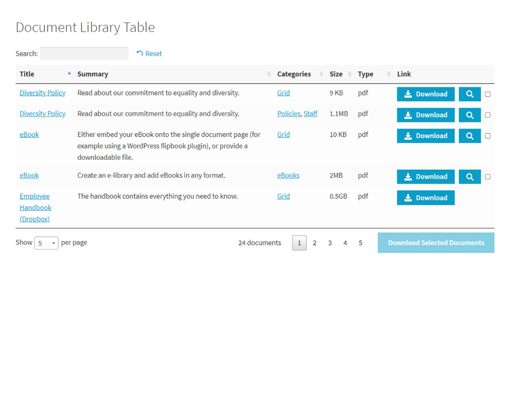Open the eBooks category link
507x420 pixels.
(288, 175)
